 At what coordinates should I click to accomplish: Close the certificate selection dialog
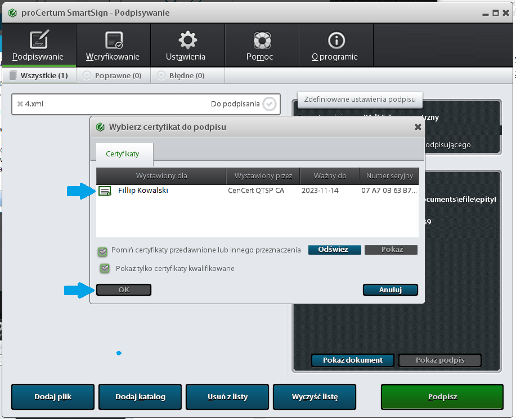pos(418,127)
